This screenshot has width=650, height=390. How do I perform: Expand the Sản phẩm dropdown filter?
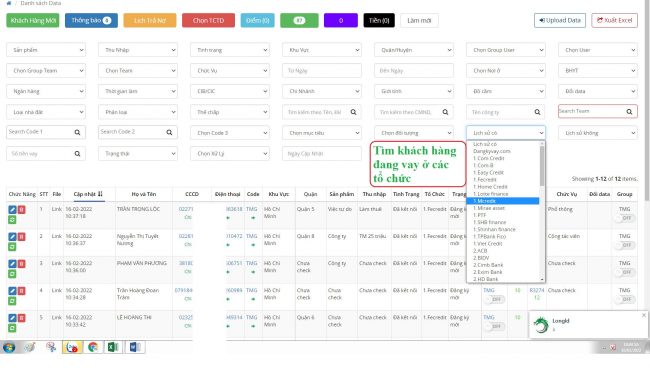(x=46, y=50)
